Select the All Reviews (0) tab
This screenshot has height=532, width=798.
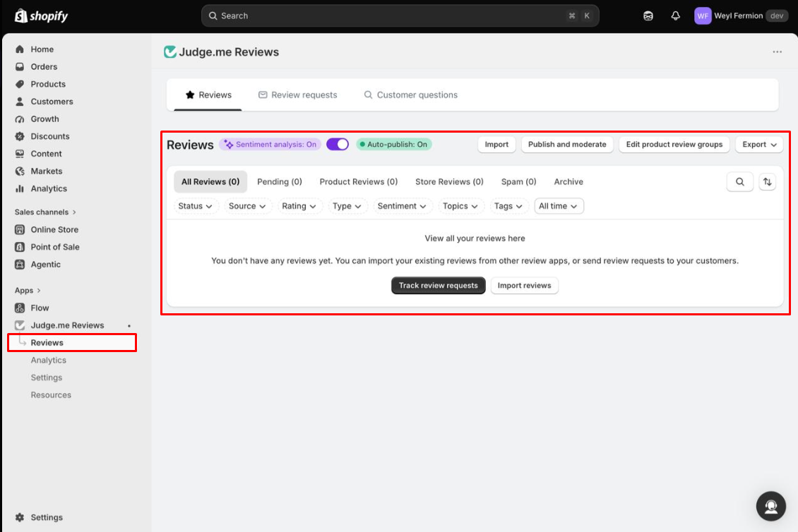pyautogui.click(x=210, y=181)
